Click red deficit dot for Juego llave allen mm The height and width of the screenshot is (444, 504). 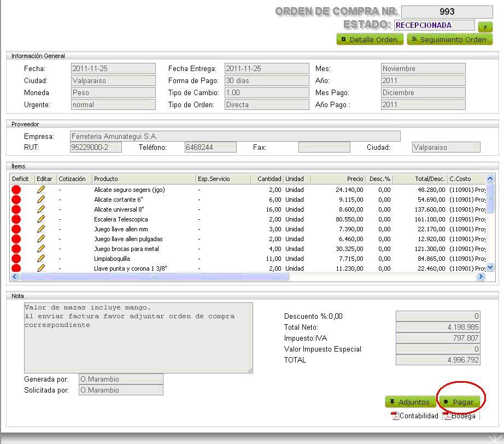tap(16, 229)
